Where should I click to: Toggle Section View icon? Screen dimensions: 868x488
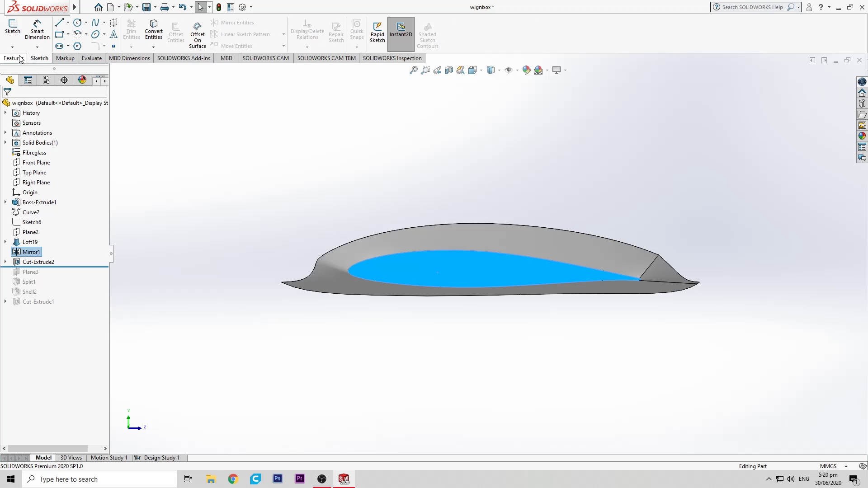(449, 70)
